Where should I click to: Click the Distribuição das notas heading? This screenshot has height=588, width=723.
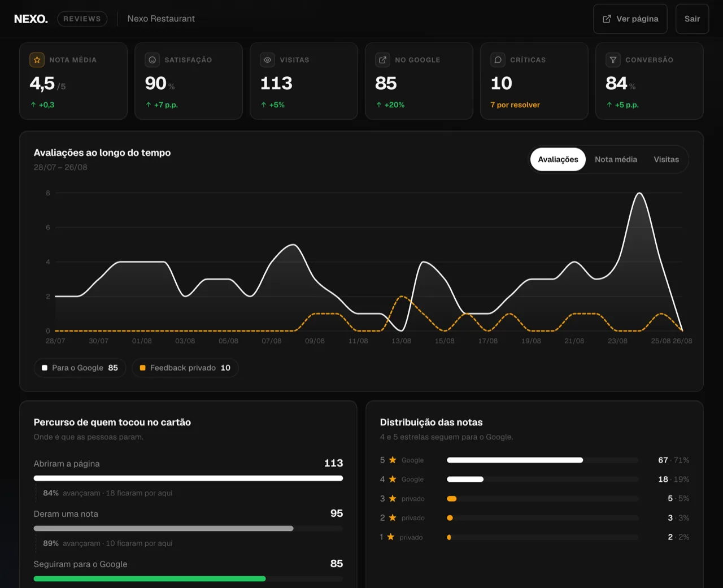(x=432, y=422)
